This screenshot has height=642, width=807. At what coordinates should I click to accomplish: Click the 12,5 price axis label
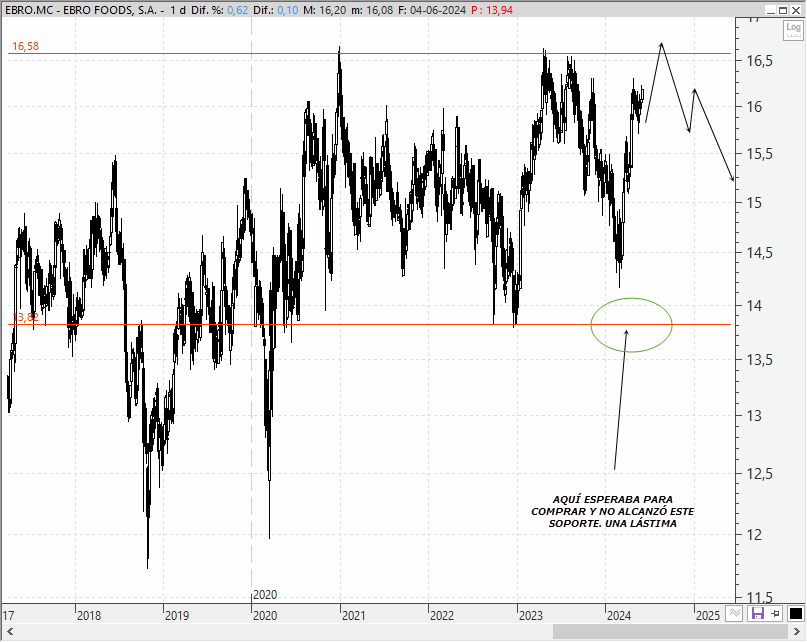click(760, 474)
